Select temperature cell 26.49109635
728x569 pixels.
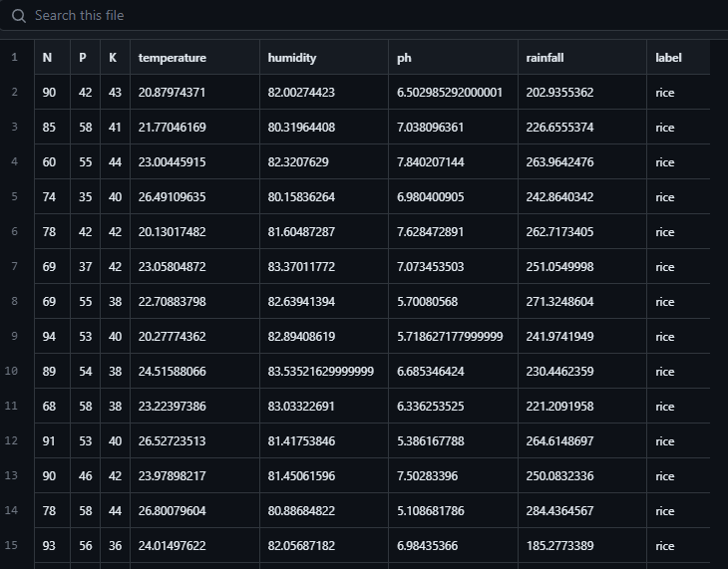click(195, 196)
